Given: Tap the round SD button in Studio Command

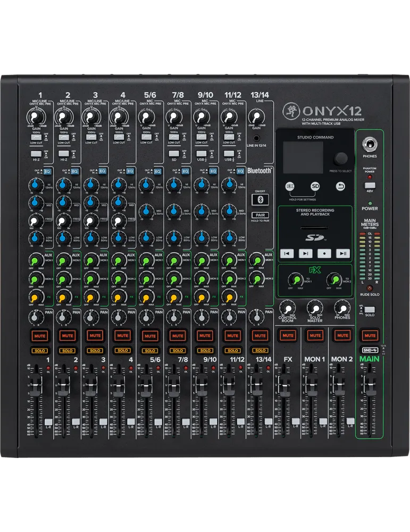Looking at the screenshot, I should tap(315, 186).
